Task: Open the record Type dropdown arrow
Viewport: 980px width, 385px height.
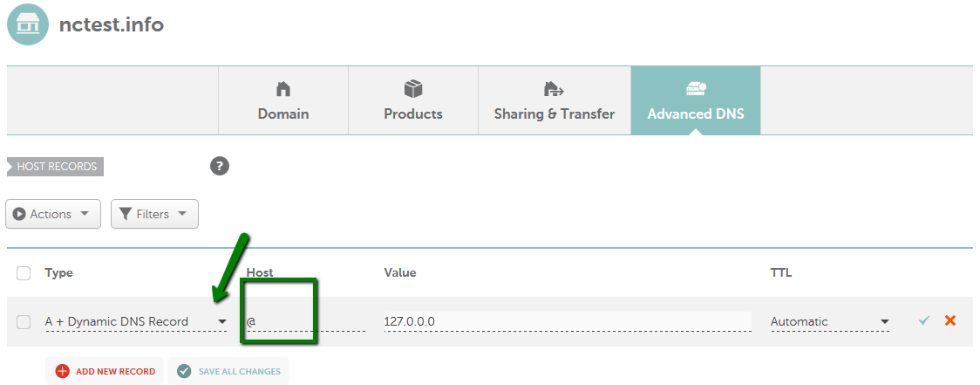Action: click(221, 322)
